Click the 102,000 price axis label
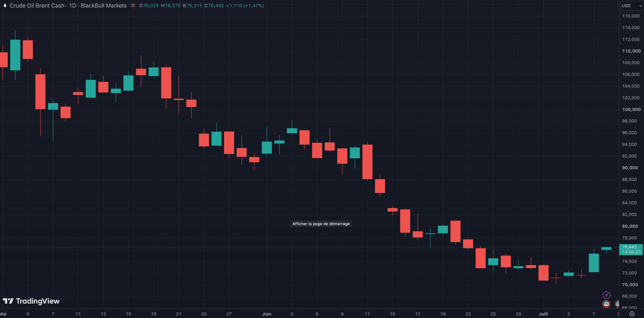The image size is (644, 318). 631,98
